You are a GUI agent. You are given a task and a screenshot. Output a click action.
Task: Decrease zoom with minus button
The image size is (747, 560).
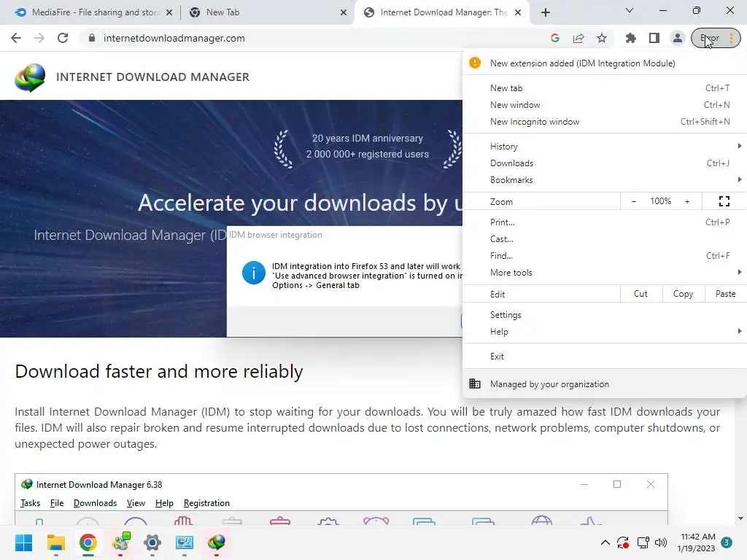634,201
